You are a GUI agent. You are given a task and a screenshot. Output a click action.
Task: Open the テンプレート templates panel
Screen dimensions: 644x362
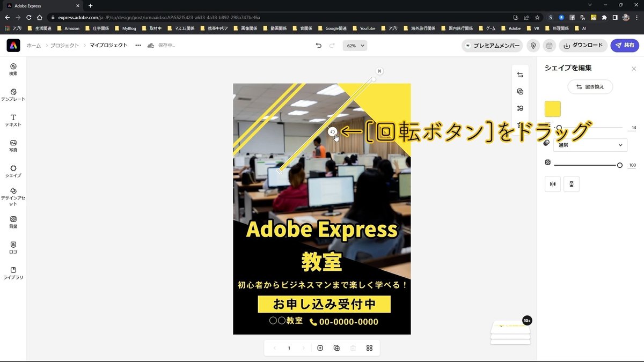coord(13,95)
